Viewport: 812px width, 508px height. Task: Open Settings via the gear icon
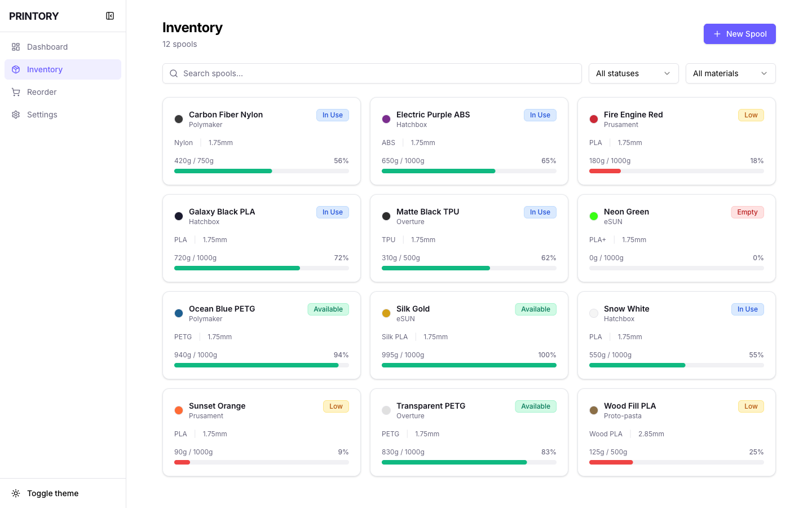click(16, 115)
